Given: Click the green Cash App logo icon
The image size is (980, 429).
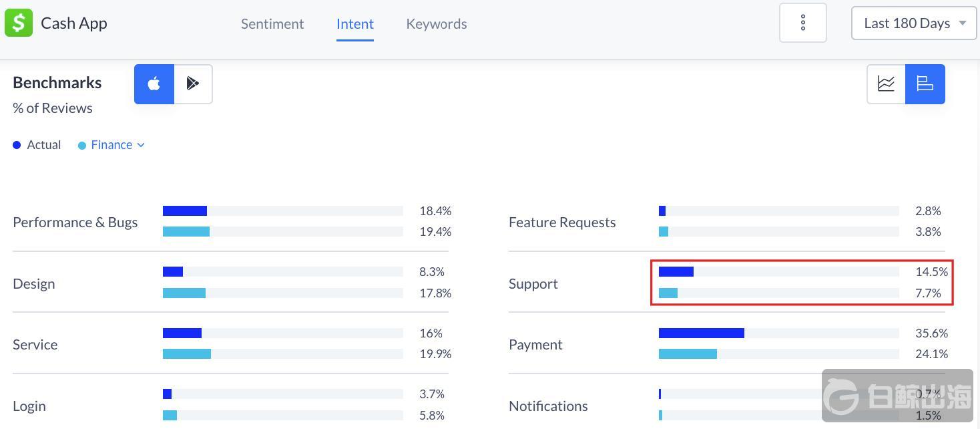Looking at the screenshot, I should pyautogui.click(x=19, y=23).
